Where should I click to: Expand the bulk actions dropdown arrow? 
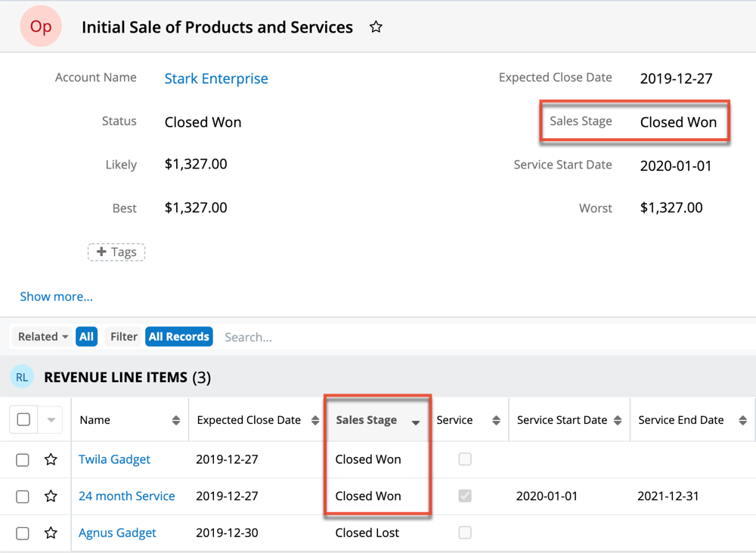pyautogui.click(x=51, y=420)
